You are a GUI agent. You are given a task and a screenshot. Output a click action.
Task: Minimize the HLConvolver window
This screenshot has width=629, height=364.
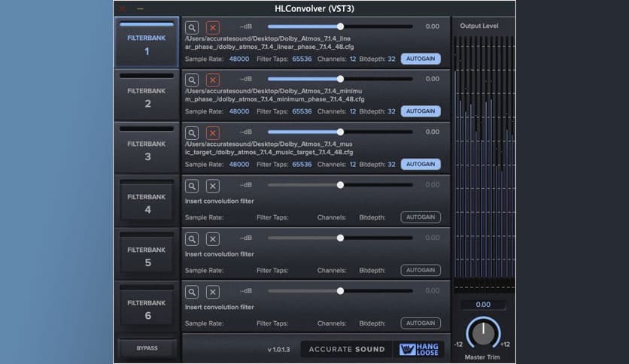pos(140,8)
